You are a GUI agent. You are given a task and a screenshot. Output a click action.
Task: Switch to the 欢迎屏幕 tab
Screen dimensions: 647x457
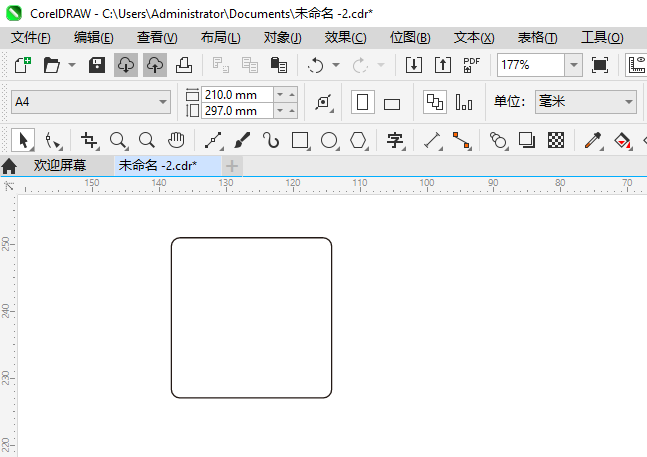(x=60, y=166)
